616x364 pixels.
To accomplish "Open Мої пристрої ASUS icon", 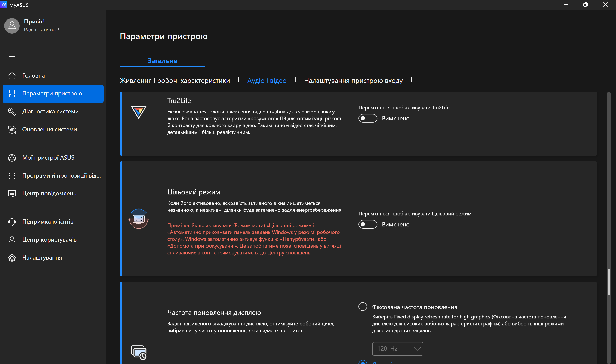I will pos(12,157).
